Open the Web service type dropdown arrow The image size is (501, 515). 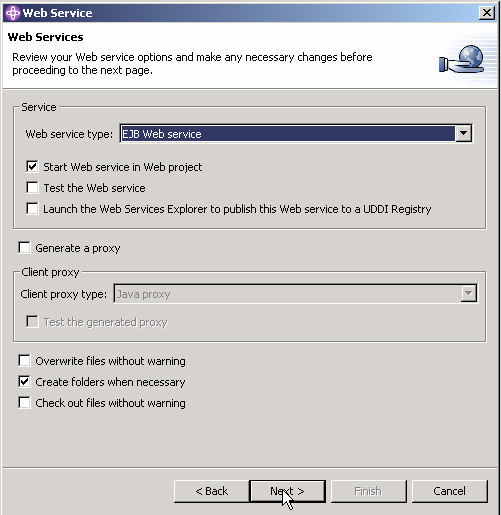click(x=463, y=134)
